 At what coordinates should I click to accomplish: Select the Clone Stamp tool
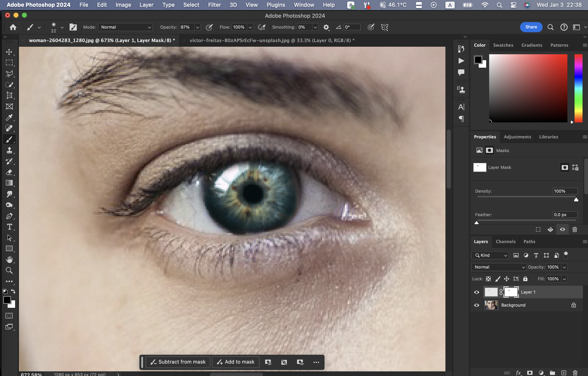tap(9, 150)
